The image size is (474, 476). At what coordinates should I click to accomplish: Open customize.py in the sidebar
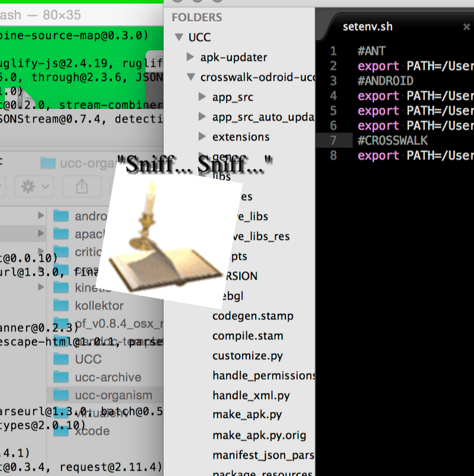(247, 355)
